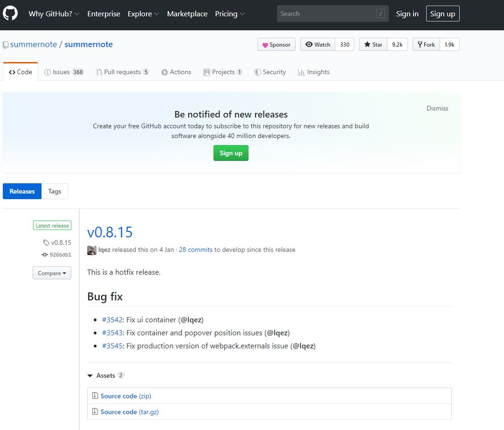Click the zip file icon for Source code (zip)

95,395
